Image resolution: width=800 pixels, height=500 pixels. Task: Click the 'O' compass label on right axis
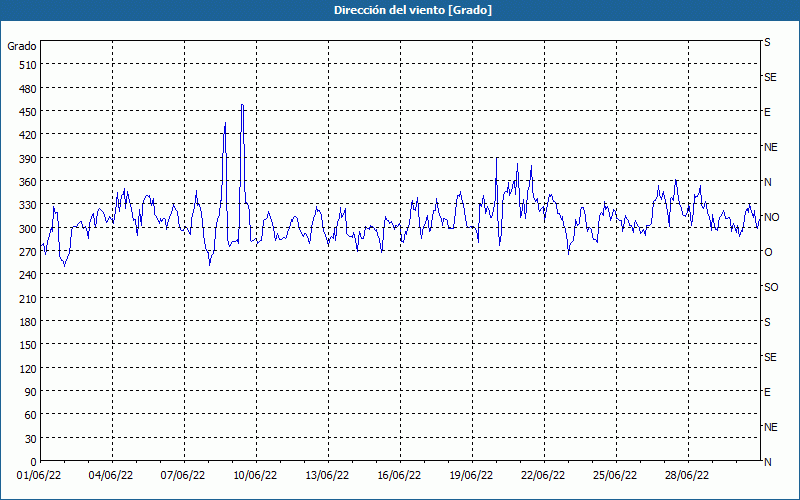point(768,252)
